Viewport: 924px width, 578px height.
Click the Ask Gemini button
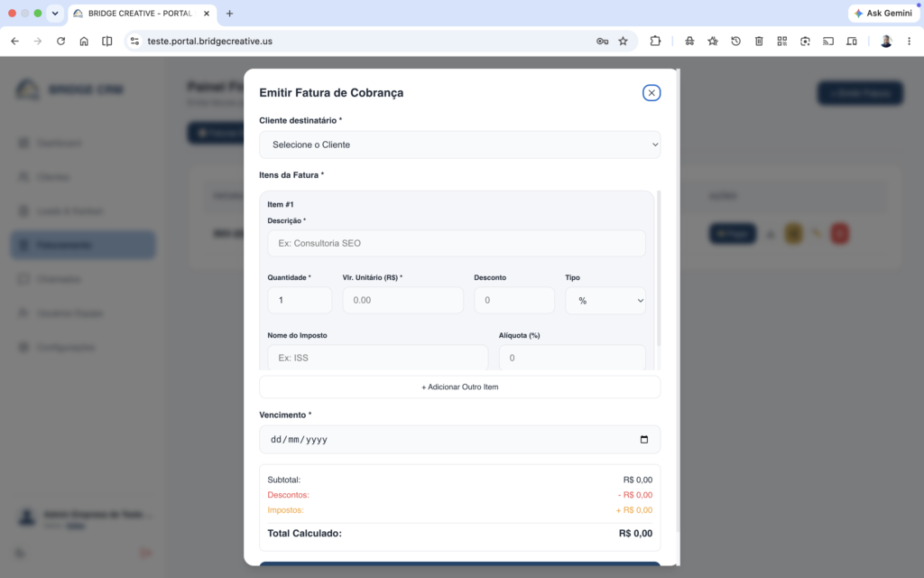tap(884, 13)
